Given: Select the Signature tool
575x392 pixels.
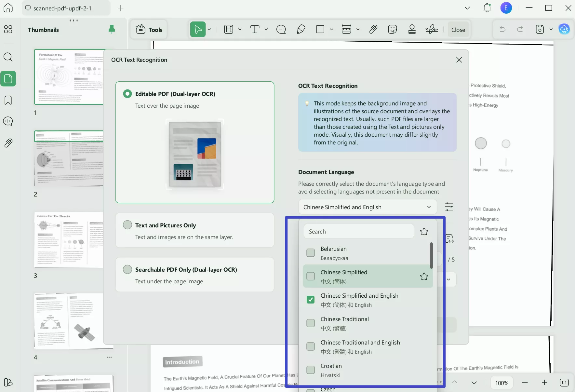Looking at the screenshot, I should (x=431, y=29).
